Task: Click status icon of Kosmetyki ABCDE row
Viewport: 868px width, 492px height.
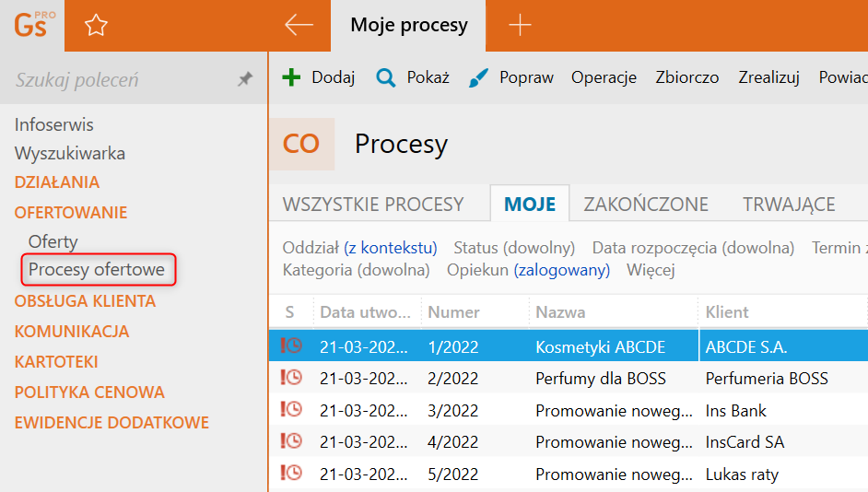Action: click(291, 346)
